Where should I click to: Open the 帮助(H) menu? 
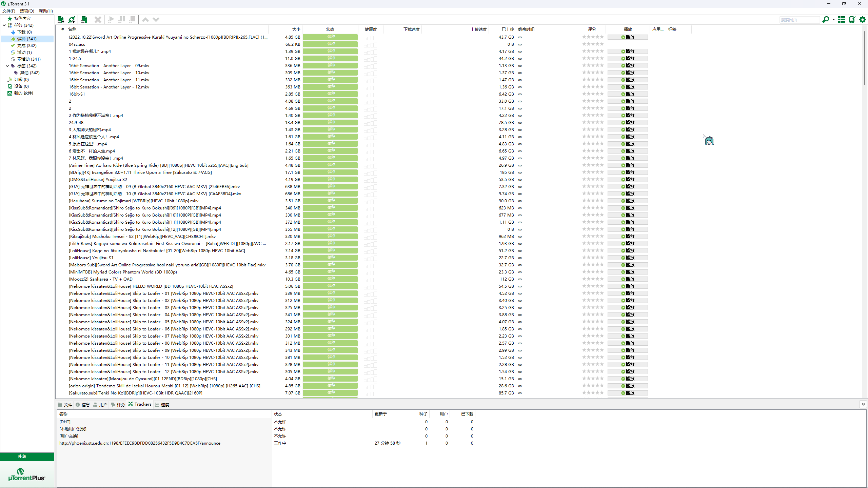[x=46, y=11]
